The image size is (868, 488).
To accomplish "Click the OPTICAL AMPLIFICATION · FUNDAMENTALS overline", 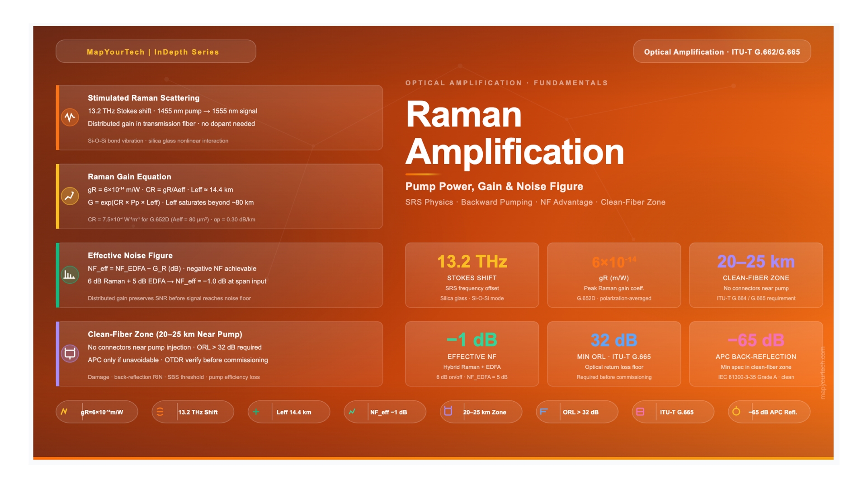I will point(507,83).
